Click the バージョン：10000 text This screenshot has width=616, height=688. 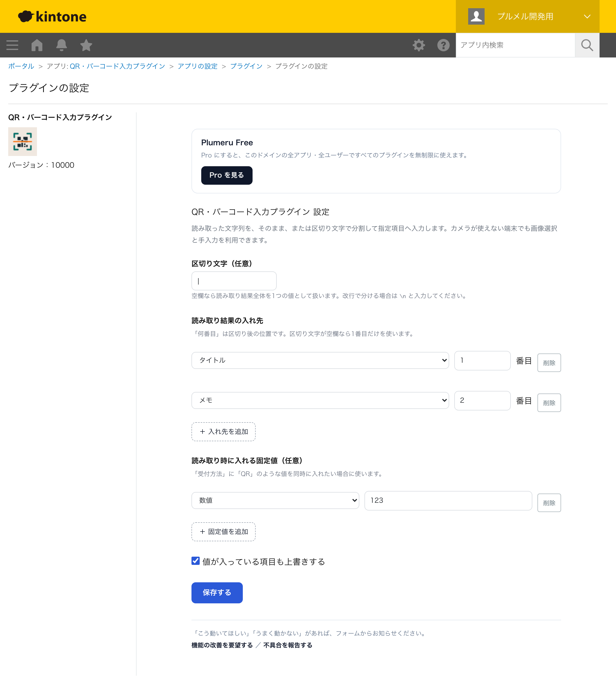coord(41,165)
